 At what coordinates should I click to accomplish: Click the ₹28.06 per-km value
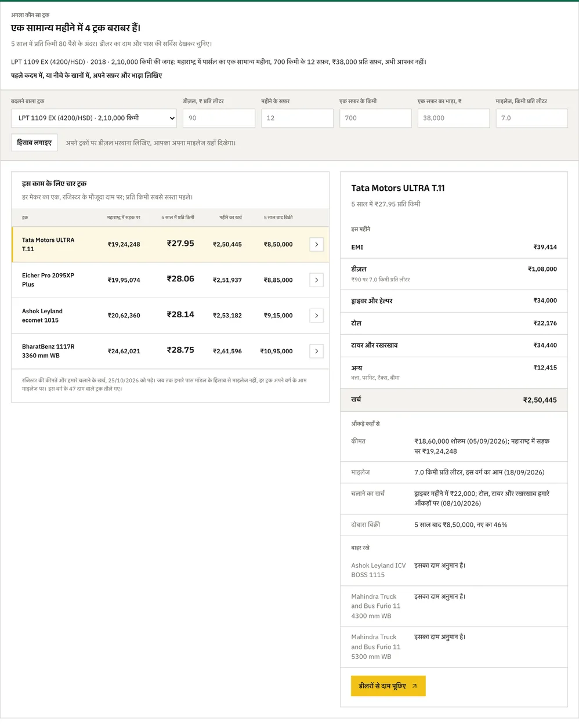click(180, 279)
